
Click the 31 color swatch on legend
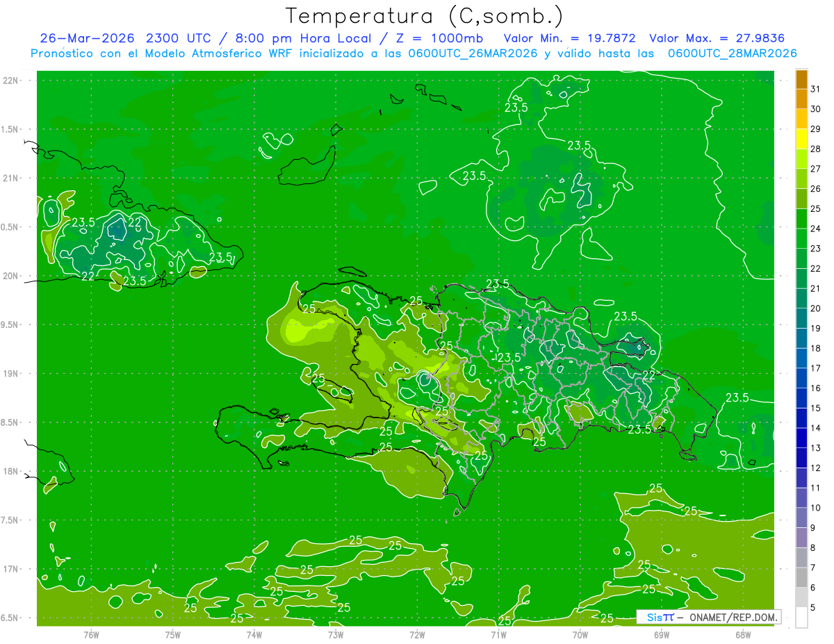coord(801,80)
